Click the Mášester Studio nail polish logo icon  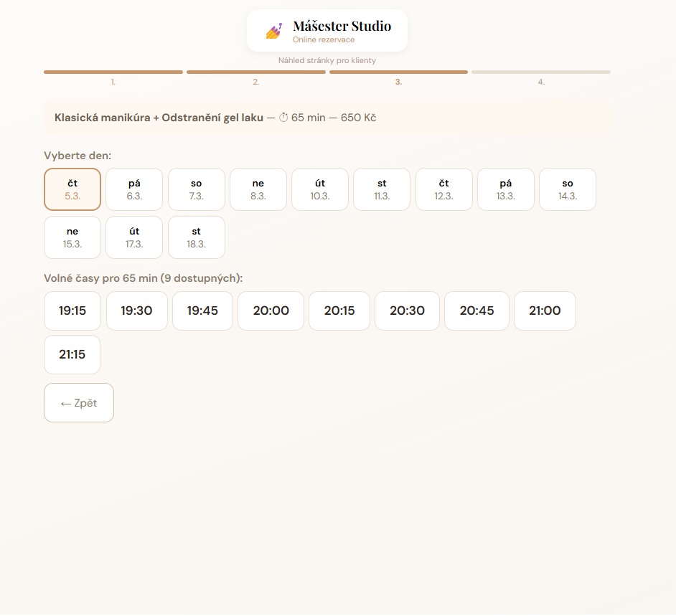tap(273, 31)
